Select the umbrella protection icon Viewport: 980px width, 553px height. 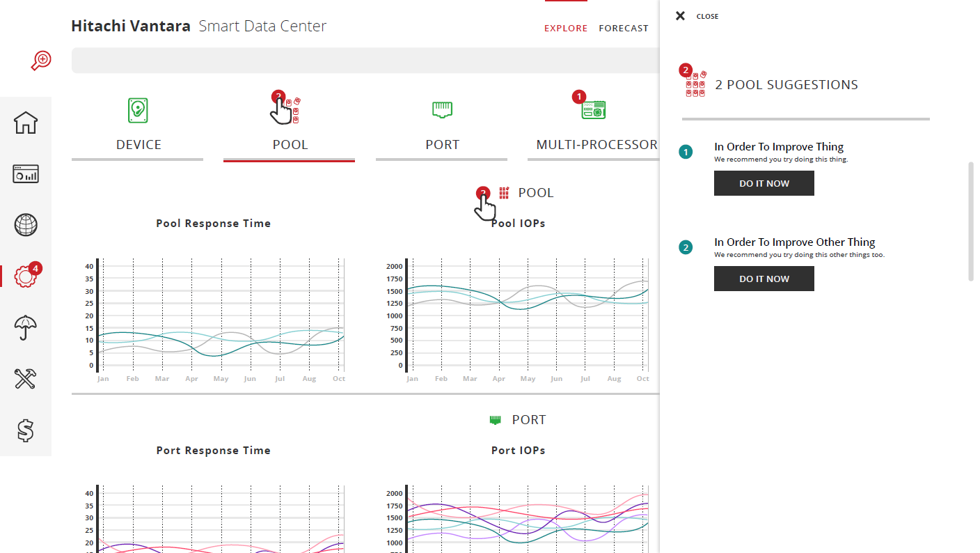26,327
